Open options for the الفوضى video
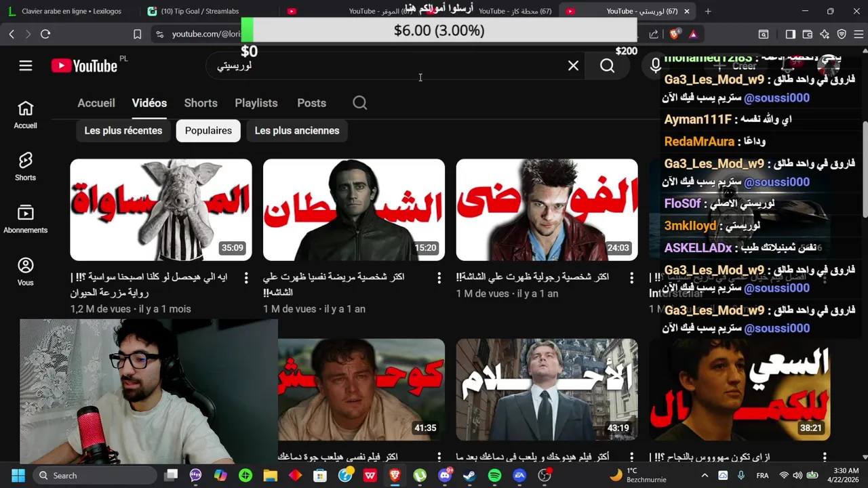The height and width of the screenshot is (488, 868). click(631, 278)
